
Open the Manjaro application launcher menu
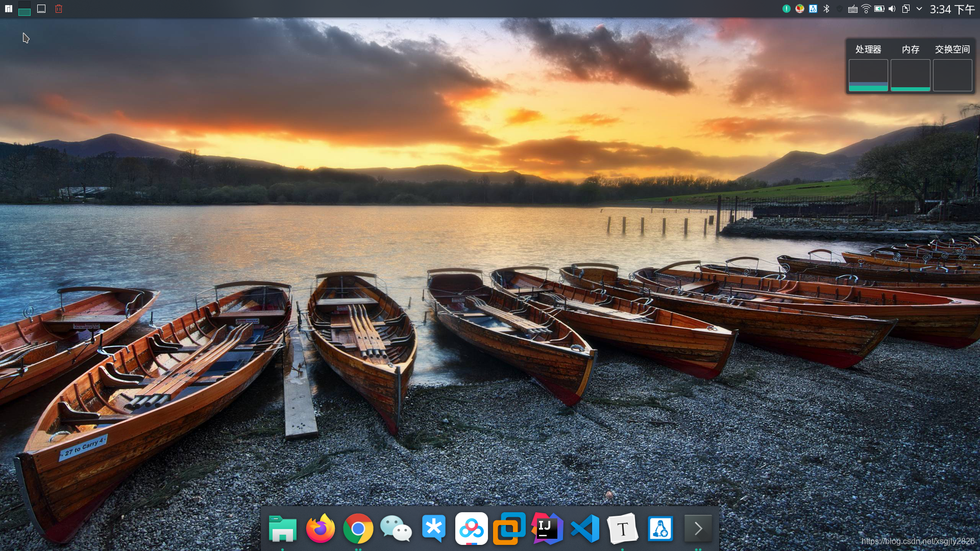pyautogui.click(x=9, y=9)
